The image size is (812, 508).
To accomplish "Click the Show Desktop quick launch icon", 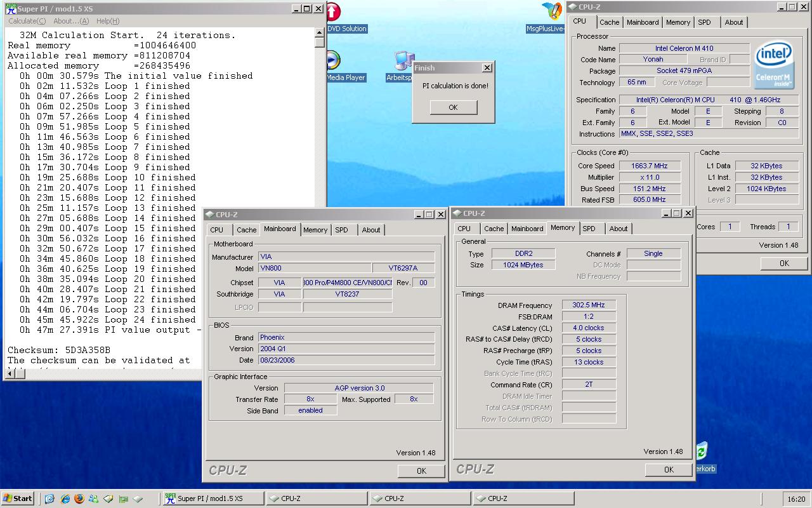I will (49, 498).
